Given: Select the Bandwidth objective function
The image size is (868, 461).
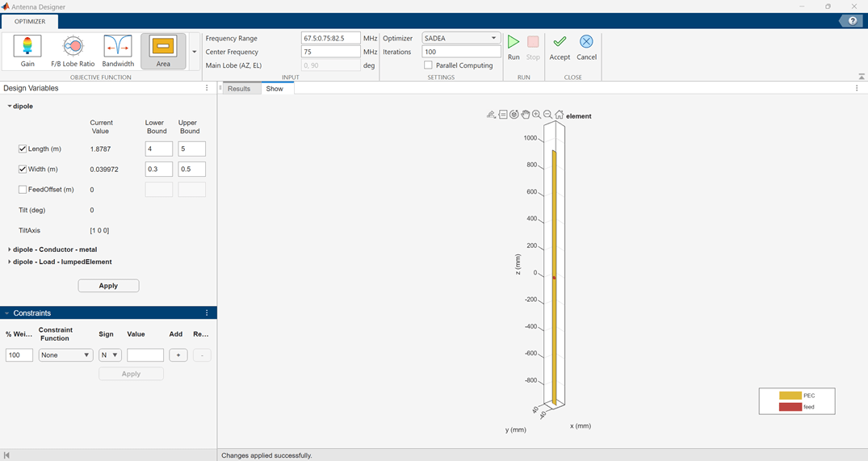Looking at the screenshot, I should point(118,51).
